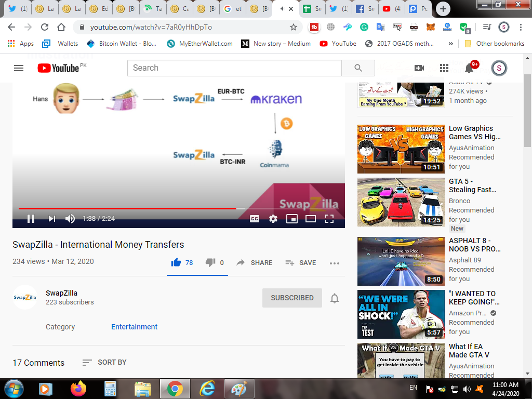This screenshot has height=399, width=532.
Task: Open the Grammarly extension icon
Action: (x=364, y=27)
